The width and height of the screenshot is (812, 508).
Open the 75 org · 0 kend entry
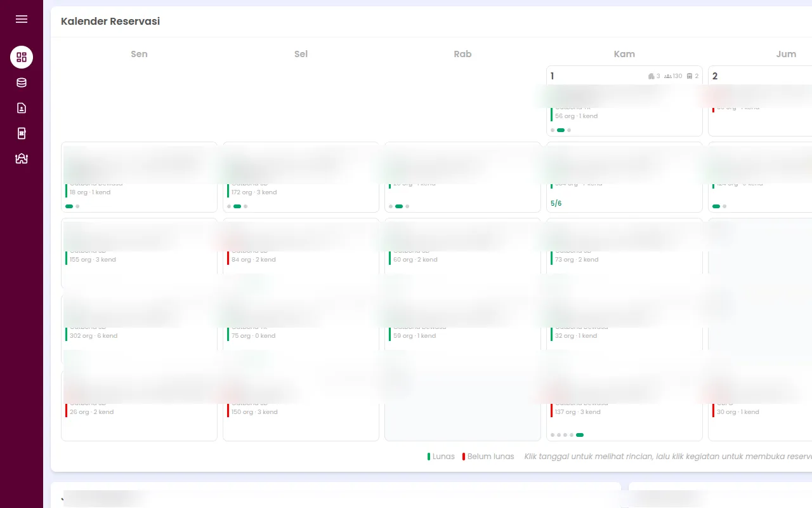coord(253,336)
